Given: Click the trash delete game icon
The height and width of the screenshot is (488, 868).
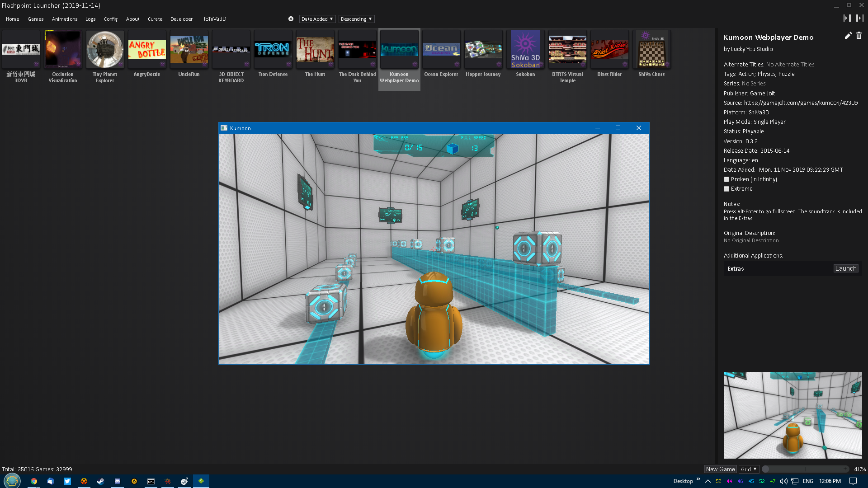Looking at the screenshot, I should point(859,36).
